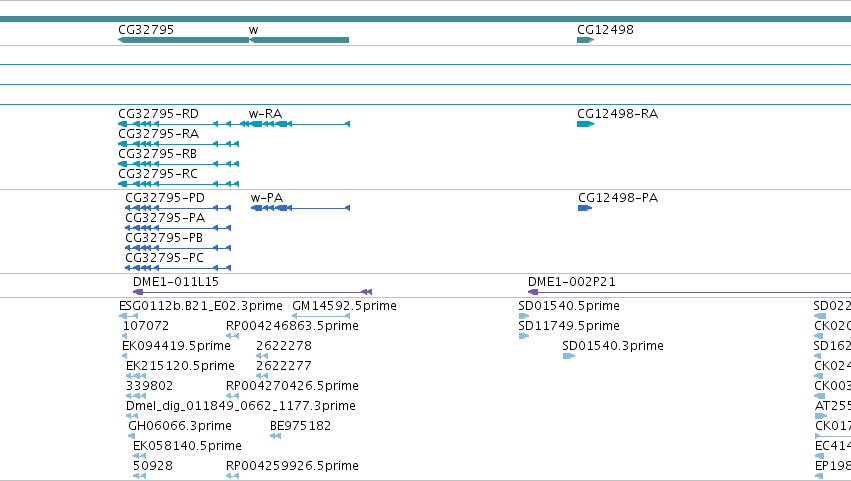851x481 pixels.
Task: Select EST BE975182
Action: tap(300, 427)
